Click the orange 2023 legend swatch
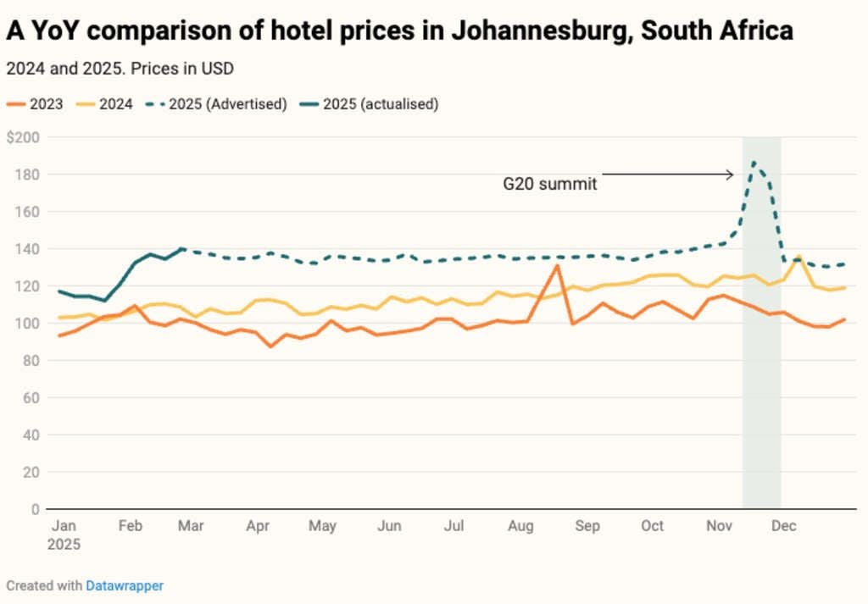 point(16,105)
